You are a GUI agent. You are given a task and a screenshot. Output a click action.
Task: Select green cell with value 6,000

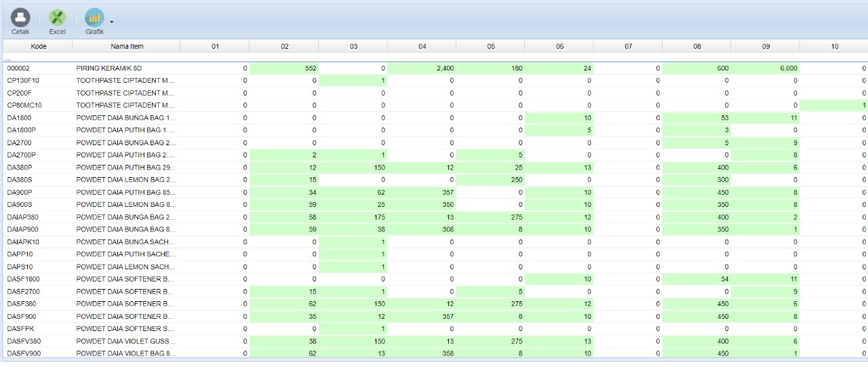[x=765, y=69]
